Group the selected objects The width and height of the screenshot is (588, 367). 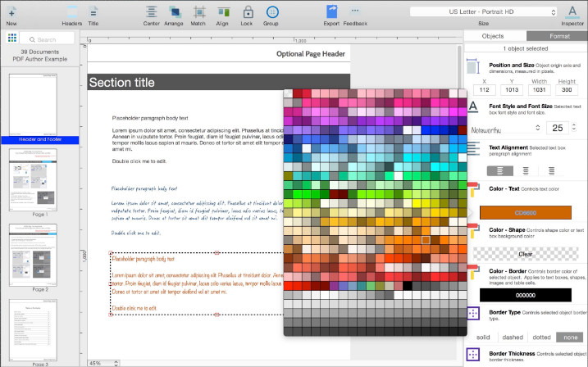point(272,12)
